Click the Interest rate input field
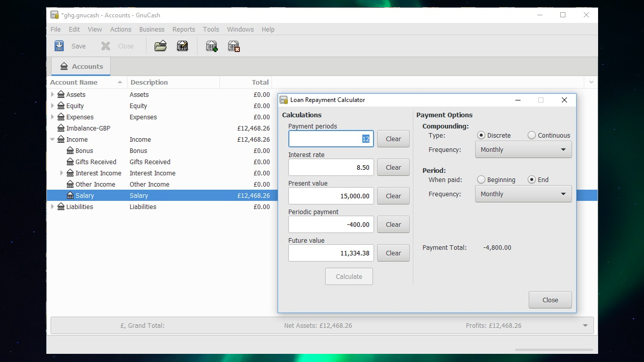The width and height of the screenshot is (644, 362). [x=331, y=167]
